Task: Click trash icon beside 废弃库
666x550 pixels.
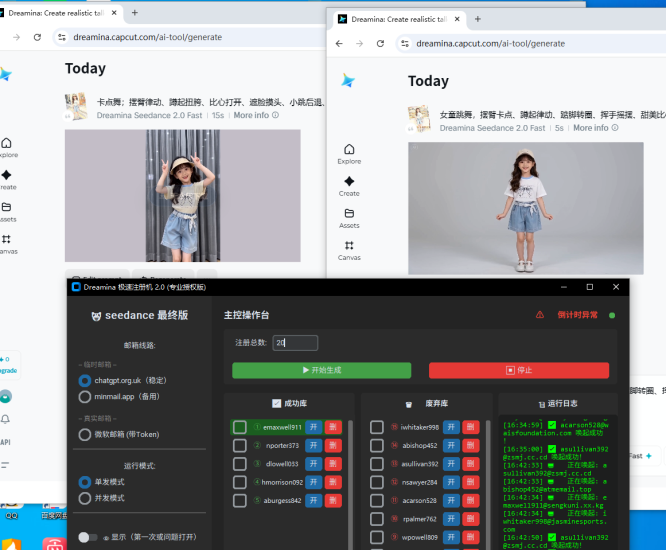Action: click(409, 404)
